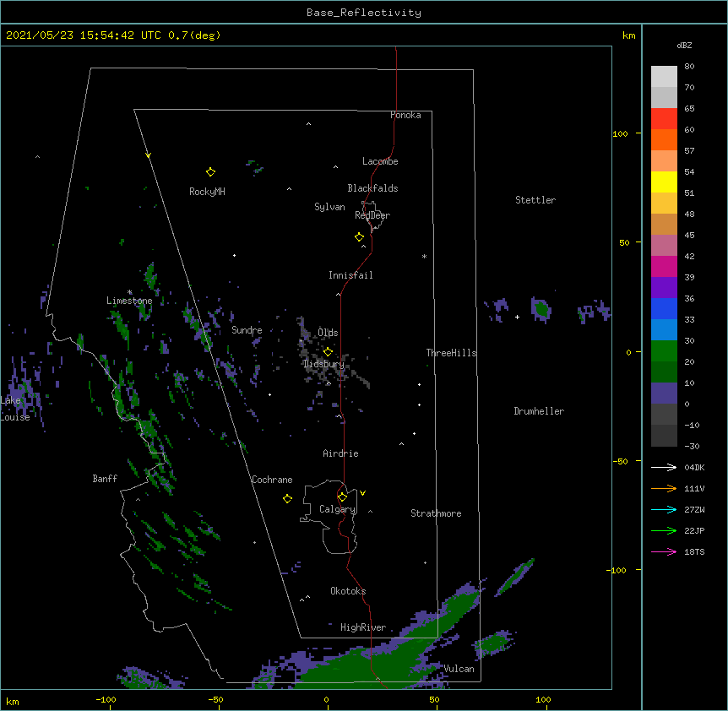Viewport: 728px width, 711px height.
Task: Click the magenta 18TS arrow icon
Action: [664, 551]
